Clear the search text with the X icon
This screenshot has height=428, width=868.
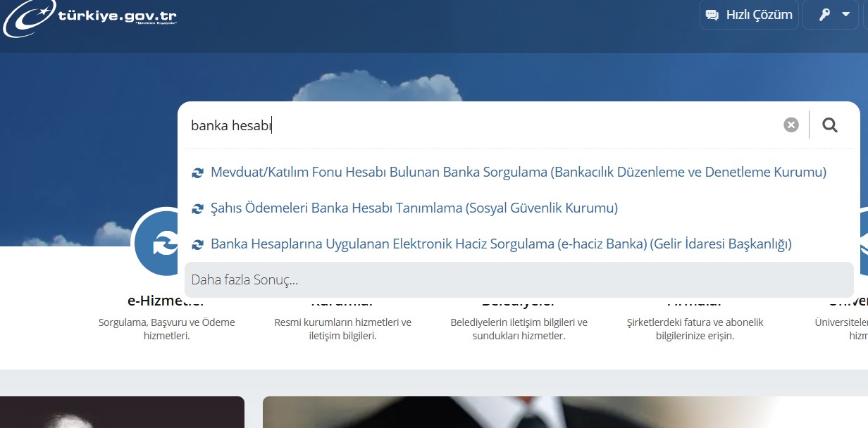coord(791,125)
